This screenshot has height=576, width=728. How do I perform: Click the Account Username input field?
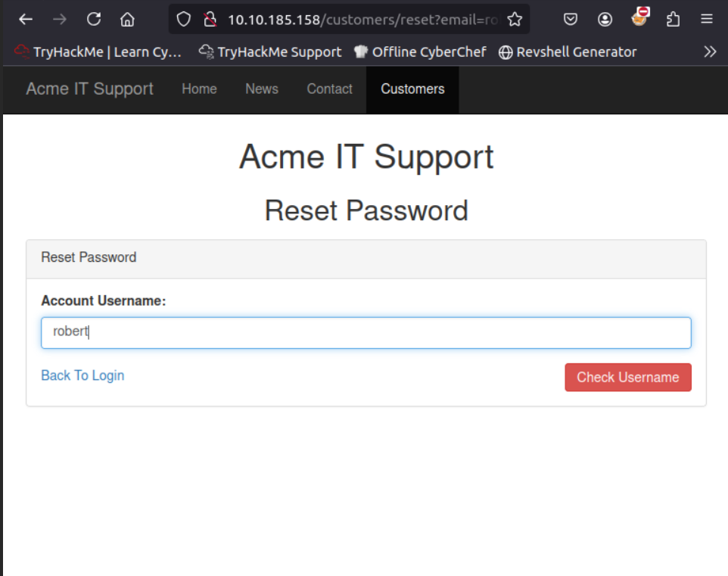pos(366,333)
